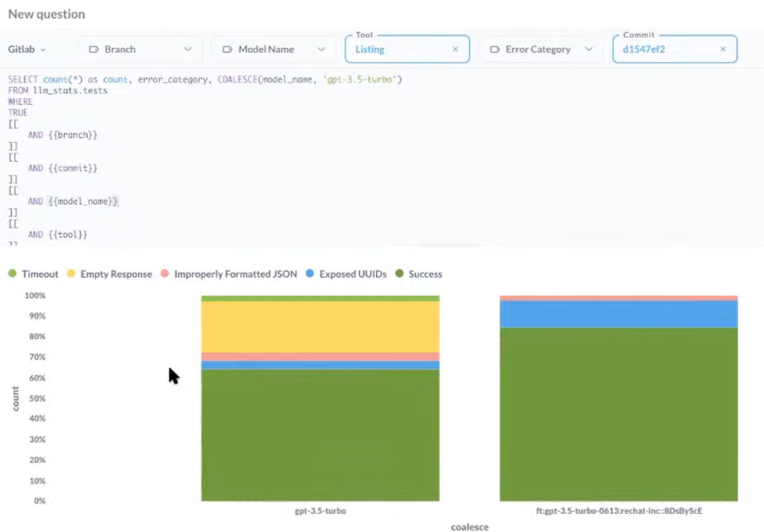The height and width of the screenshot is (532, 764).
Task: Click the label icon in Error Category filter
Action: click(x=496, y=50)
